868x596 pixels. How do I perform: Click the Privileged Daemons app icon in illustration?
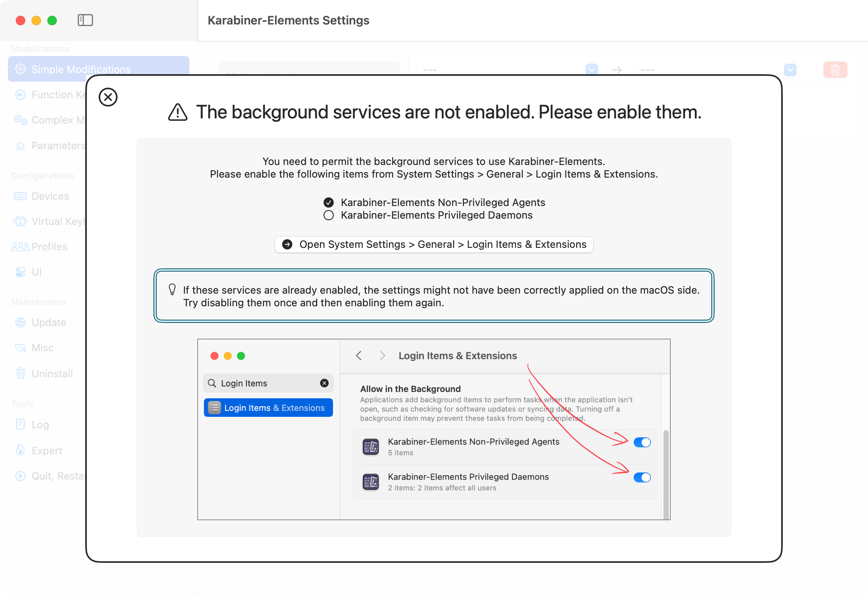point(371,482)
